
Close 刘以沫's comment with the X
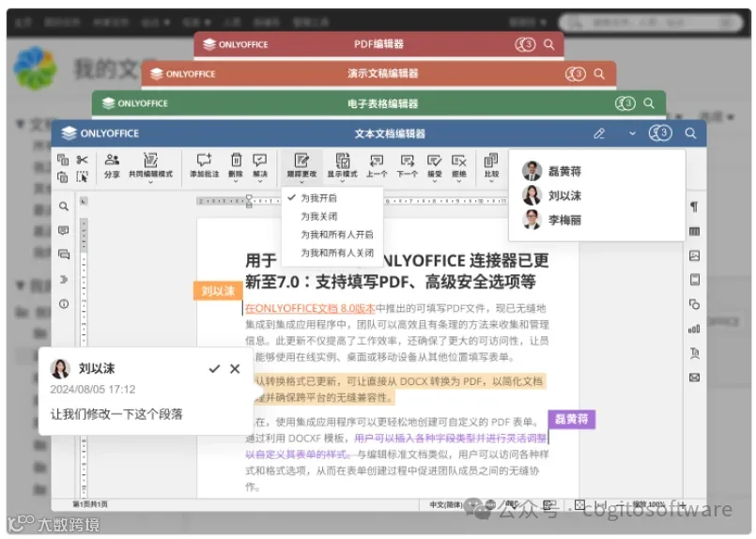[x=235, y=369]
